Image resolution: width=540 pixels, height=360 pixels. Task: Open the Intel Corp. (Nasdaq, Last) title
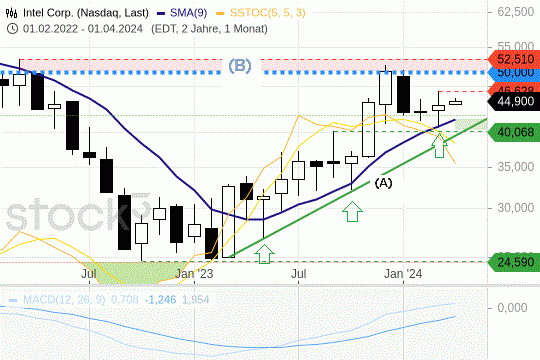[x=86, y=13]
